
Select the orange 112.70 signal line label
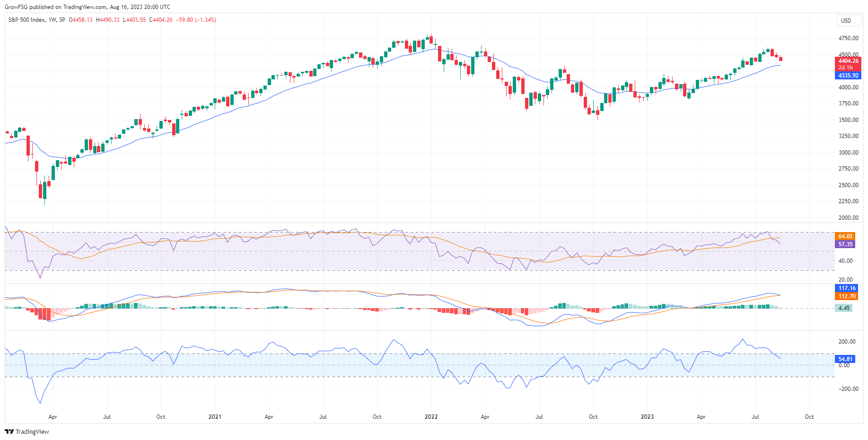click(847, 296)
